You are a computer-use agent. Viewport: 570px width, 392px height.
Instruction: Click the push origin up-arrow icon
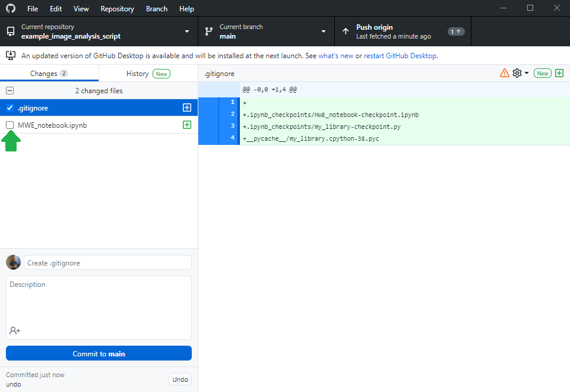[x=346, y=31]
